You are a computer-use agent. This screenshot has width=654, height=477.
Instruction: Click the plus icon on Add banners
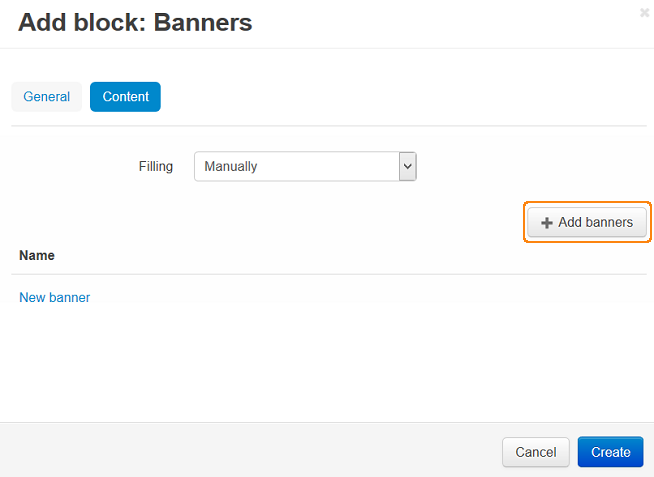[x=546, y=223]
